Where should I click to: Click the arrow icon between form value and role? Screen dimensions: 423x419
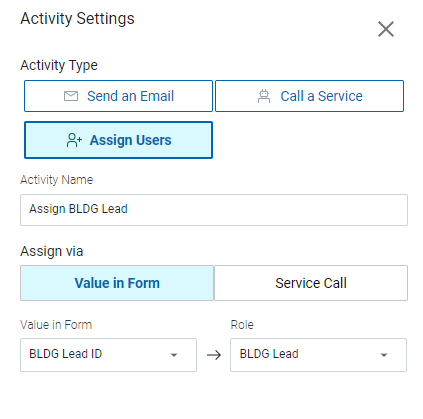214,355
